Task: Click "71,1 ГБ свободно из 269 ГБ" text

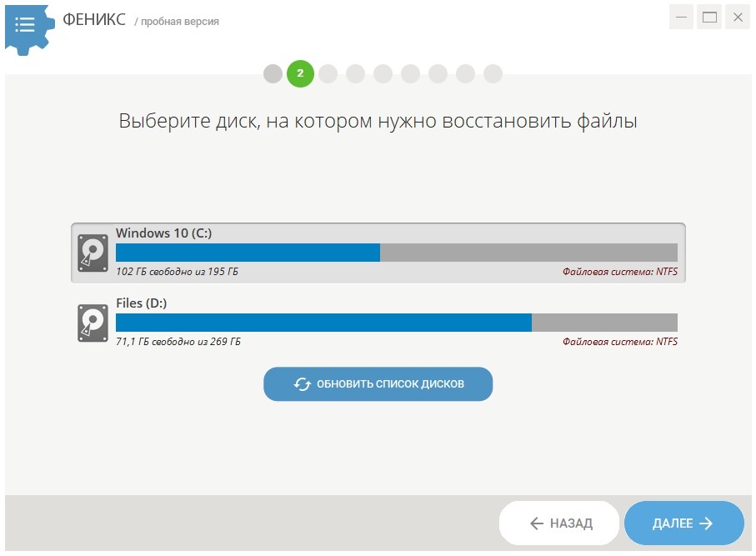Action: (x=178, y=342)
